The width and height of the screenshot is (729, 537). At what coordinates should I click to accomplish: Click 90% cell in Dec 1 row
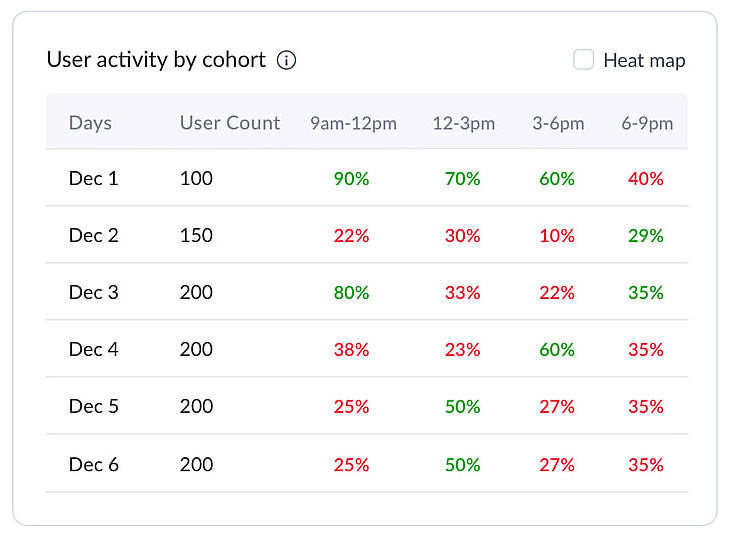tap(351, 179)
